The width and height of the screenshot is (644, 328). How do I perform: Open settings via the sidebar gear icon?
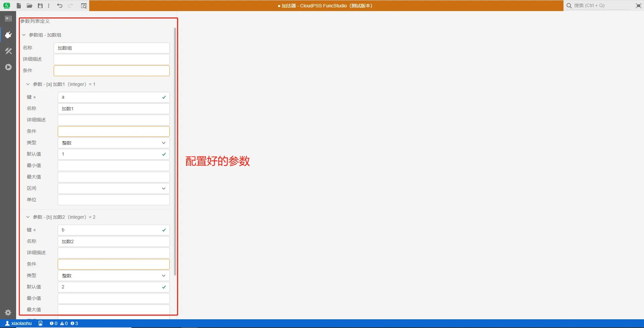tap(8, 313)
